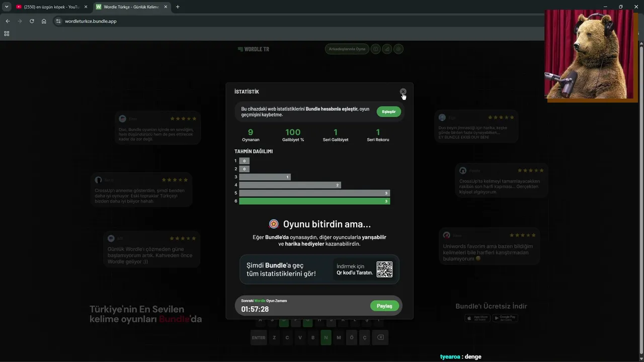Close the YouTube tab
This screenshot has height=362, width=644.
pyautogui.click(x=86, y=7)
